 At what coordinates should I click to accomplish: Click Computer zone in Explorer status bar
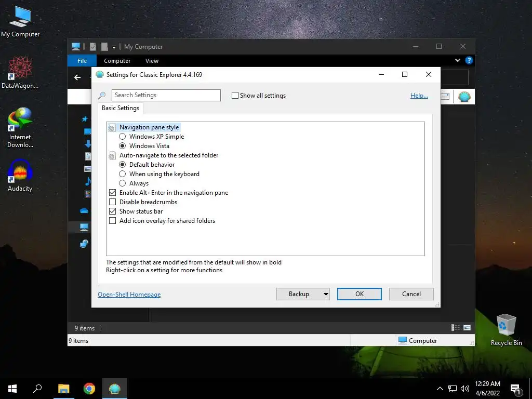tap(417, 340)
